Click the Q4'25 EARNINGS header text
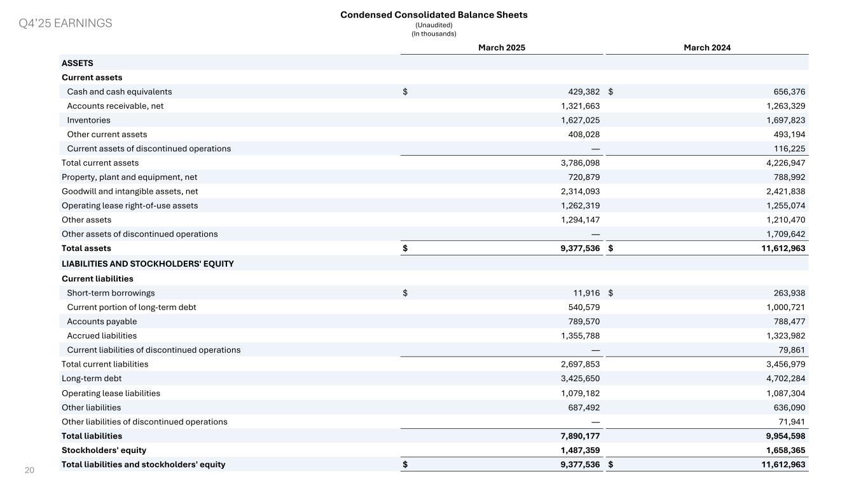 point(64,24)
